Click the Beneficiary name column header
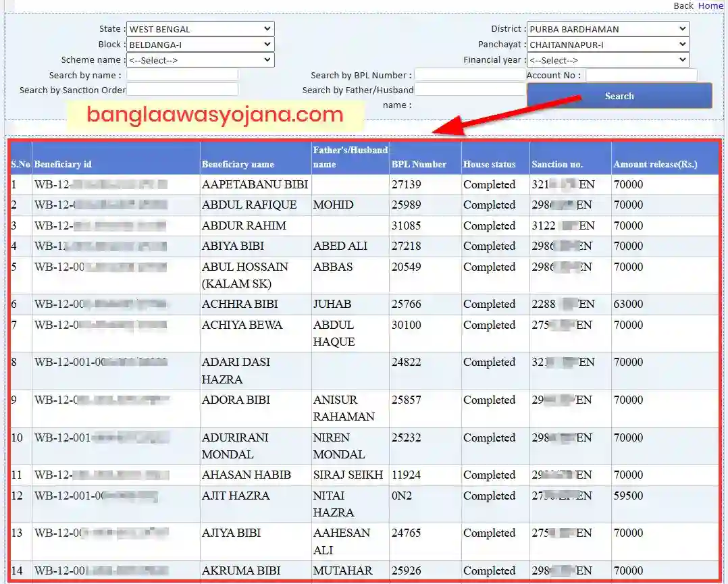 [238, 164]
